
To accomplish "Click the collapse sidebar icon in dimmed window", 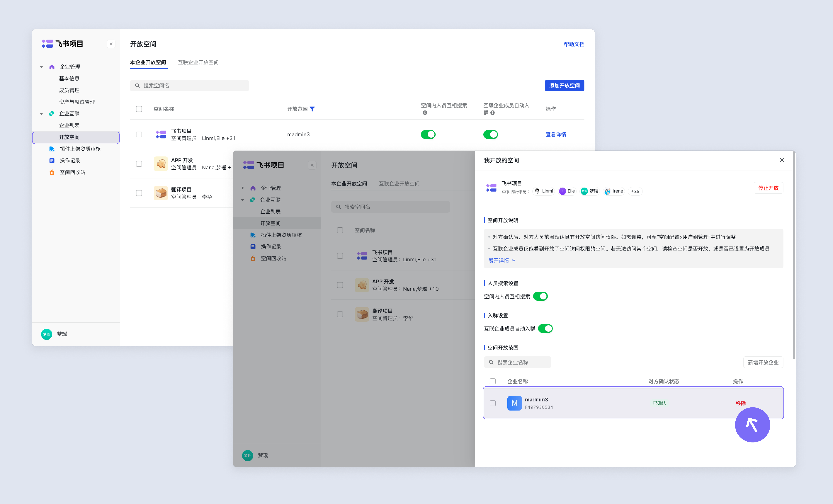I will click(x=312, y=165).
